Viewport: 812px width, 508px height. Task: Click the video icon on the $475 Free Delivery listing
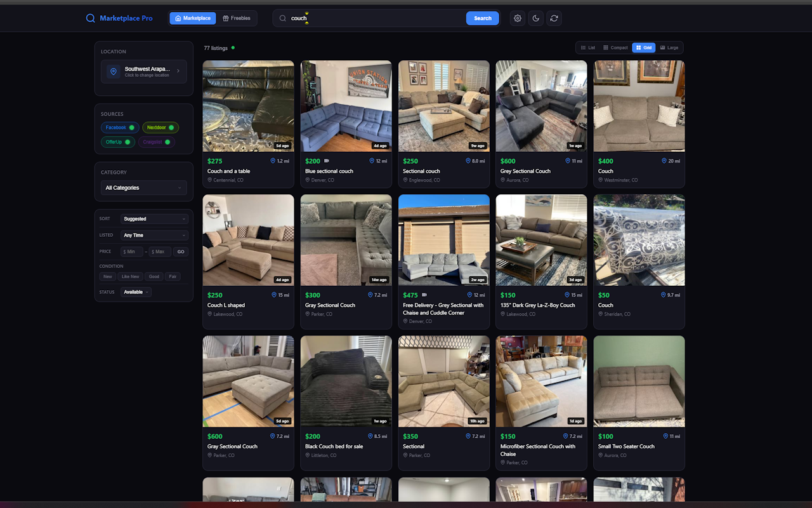[x=424, y=295]
